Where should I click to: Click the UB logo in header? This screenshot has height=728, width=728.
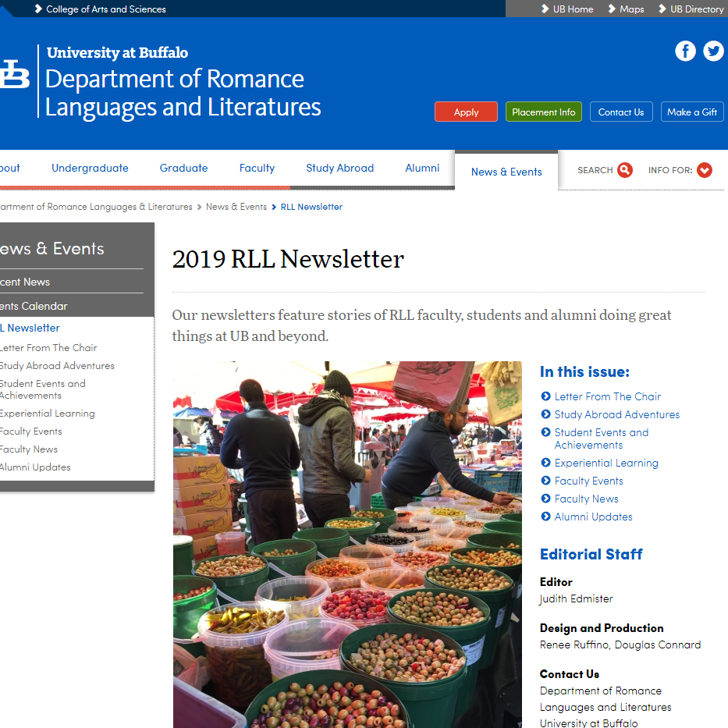[x=14, y=75]
